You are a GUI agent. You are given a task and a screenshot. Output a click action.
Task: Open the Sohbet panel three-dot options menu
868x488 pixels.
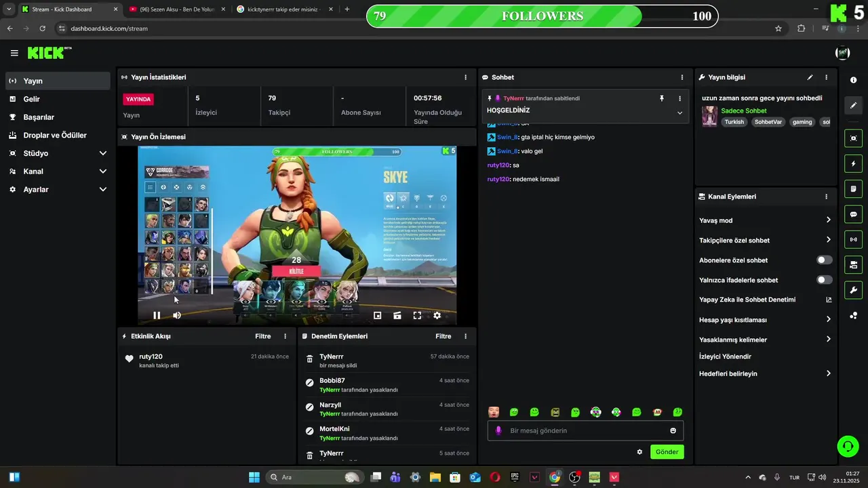[682, 77]
